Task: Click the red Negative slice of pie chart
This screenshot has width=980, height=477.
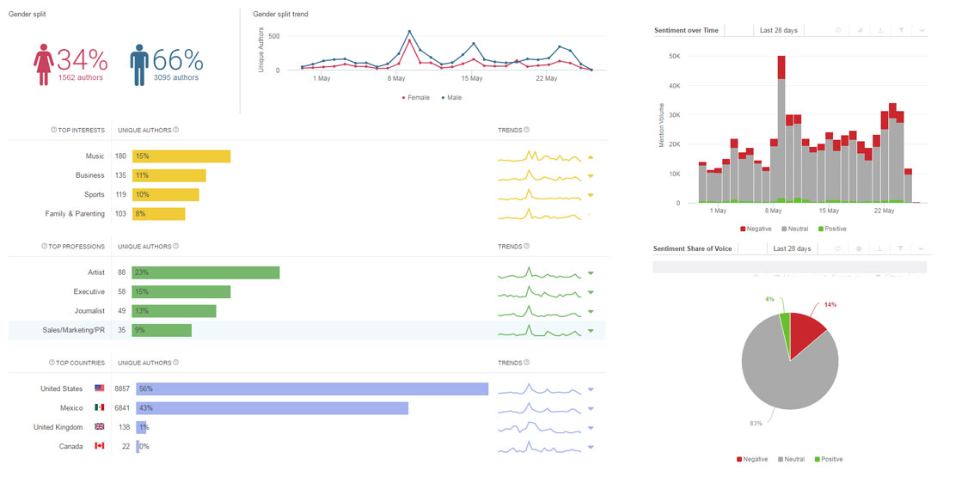Action: coord(805,330)
